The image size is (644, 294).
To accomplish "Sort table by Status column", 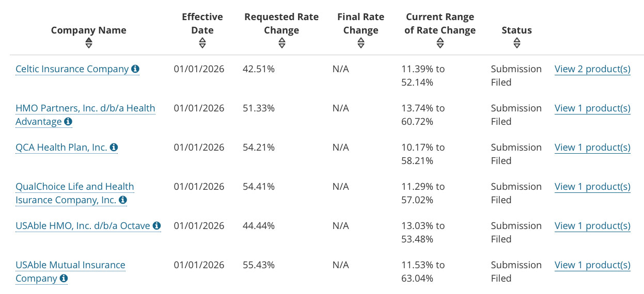I will [x=516, y=43].
